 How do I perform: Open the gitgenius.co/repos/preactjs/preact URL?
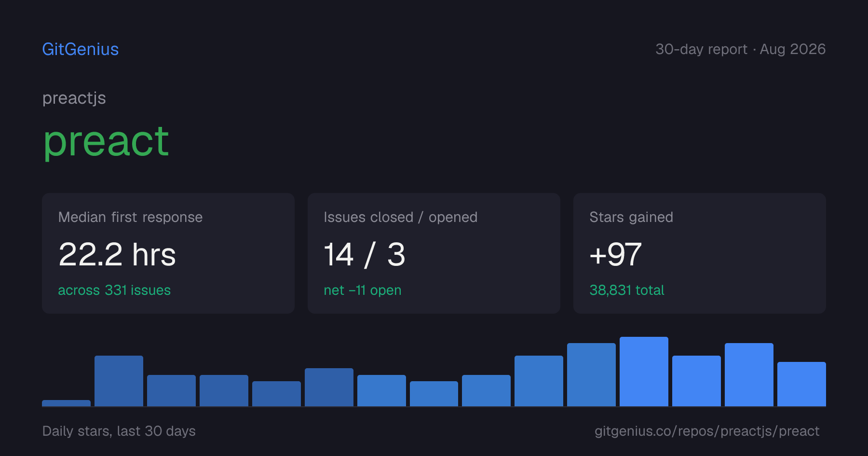(x=707, y=431)
